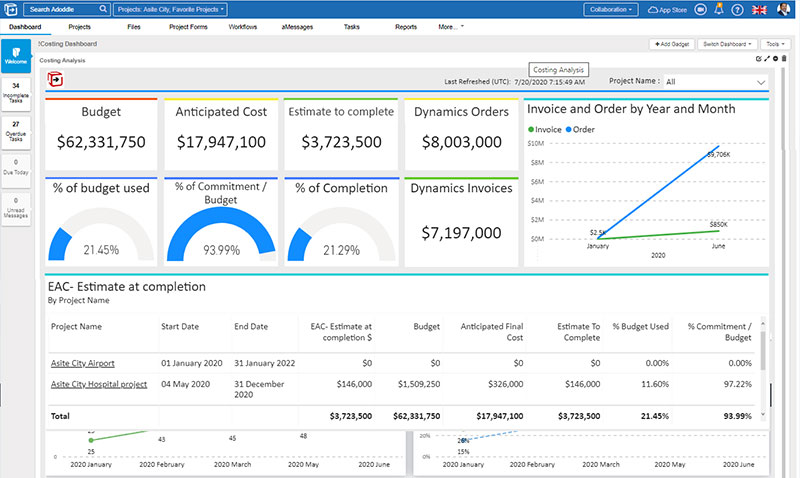
Task: Click the gadget edit icon
Action: tap(759, 59)
